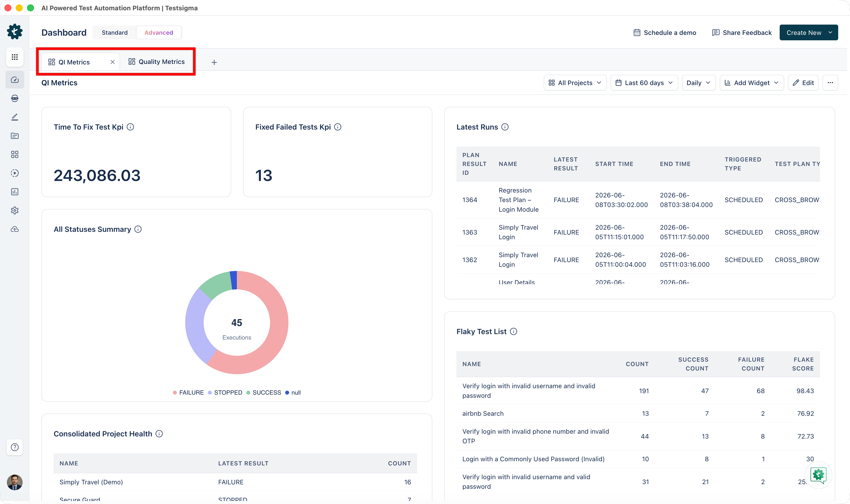Show info for Flaky Test List
This screenshot has width=850, height=504.
pos(514,331)
